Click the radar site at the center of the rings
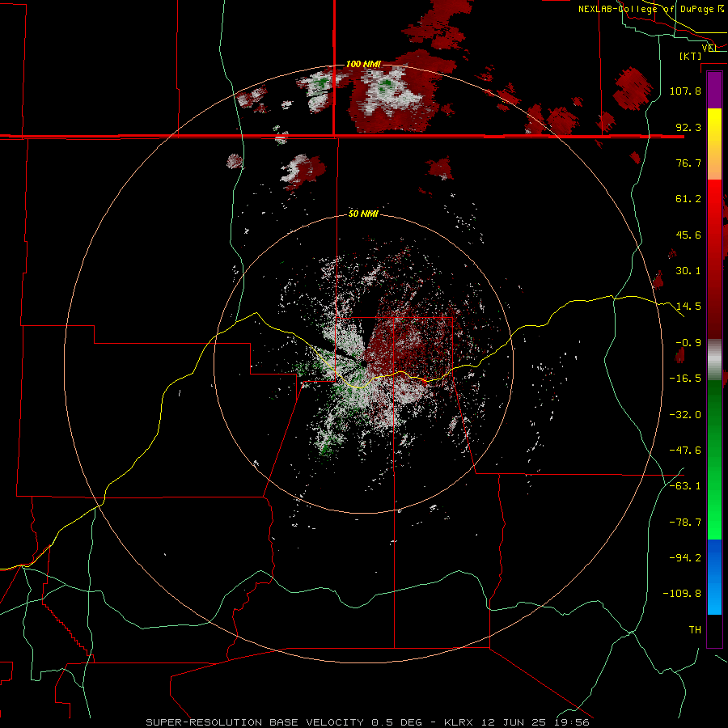Viewport: 728px width, 728px height. click(x=364, y=363)
